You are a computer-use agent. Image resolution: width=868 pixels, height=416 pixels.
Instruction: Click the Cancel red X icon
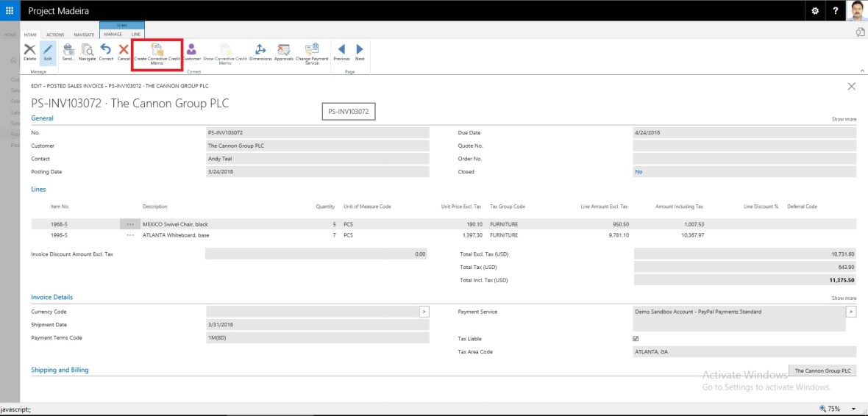124,51
